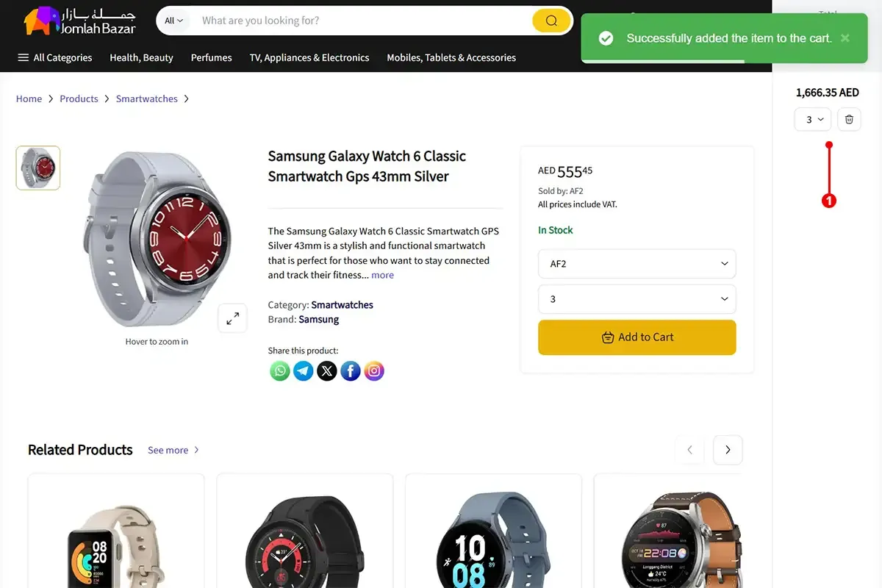This screenshot has width=882, height=588.
Task: Share product via Telegram icon
Action: pyautogui.click(x=304, y=371)
